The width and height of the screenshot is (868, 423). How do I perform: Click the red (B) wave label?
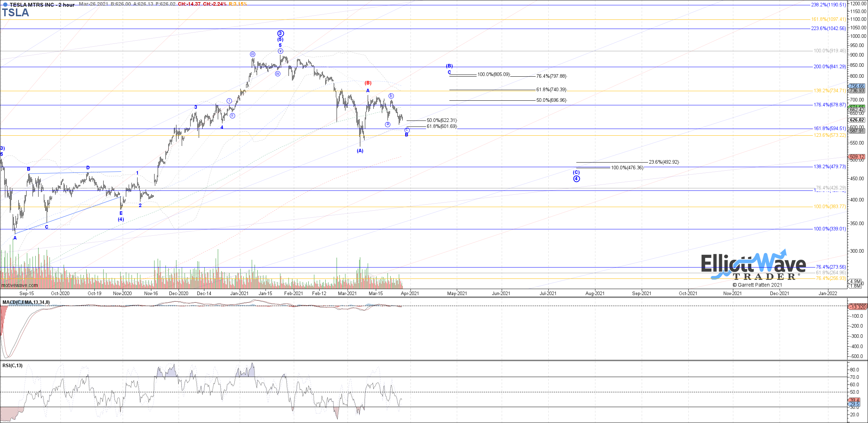368,83
